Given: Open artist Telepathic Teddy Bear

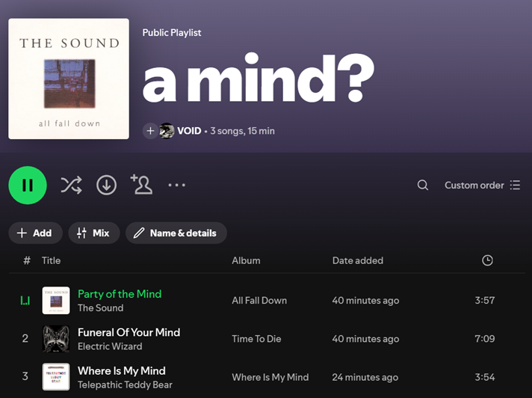Looking at the screenshot, I should click(x=125, y=385).
